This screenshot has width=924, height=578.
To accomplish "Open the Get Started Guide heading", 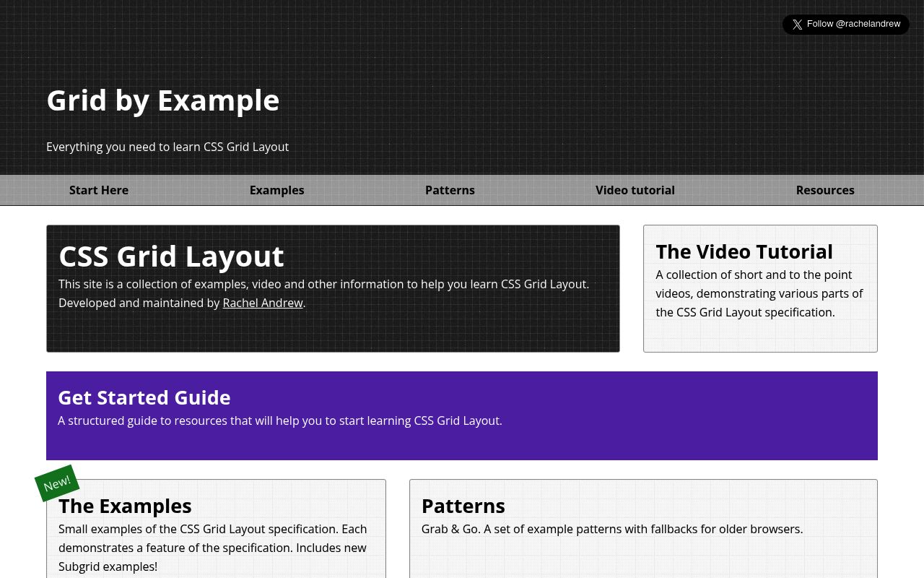I will point(144,397).
